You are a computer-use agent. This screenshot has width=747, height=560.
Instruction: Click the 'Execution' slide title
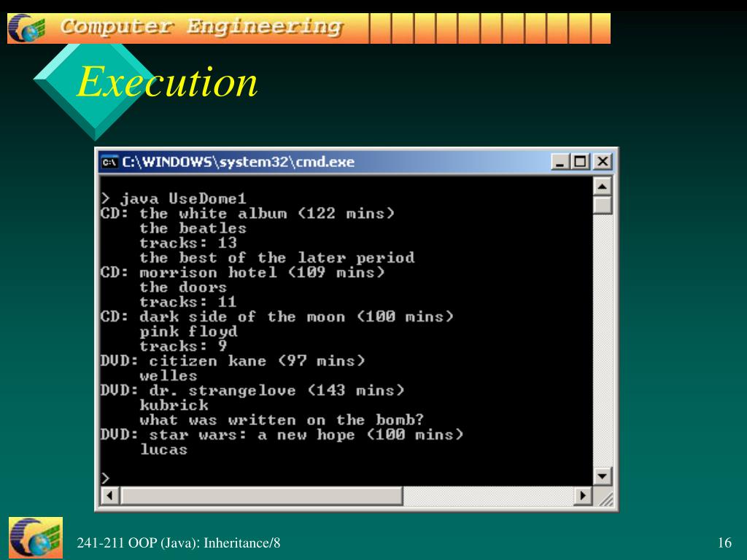coord(167,82)
